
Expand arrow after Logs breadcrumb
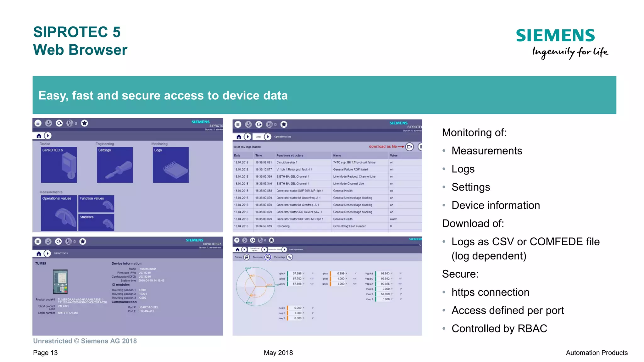pos(268,137)
